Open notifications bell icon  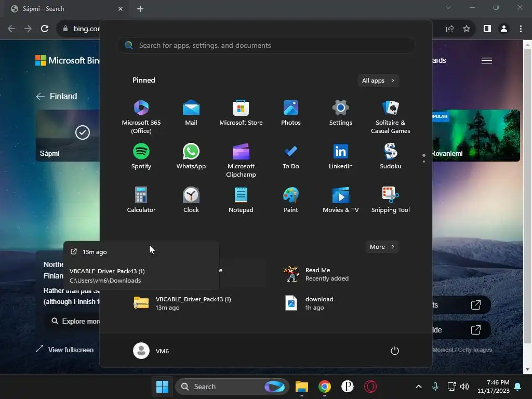[x=518, y=387]
